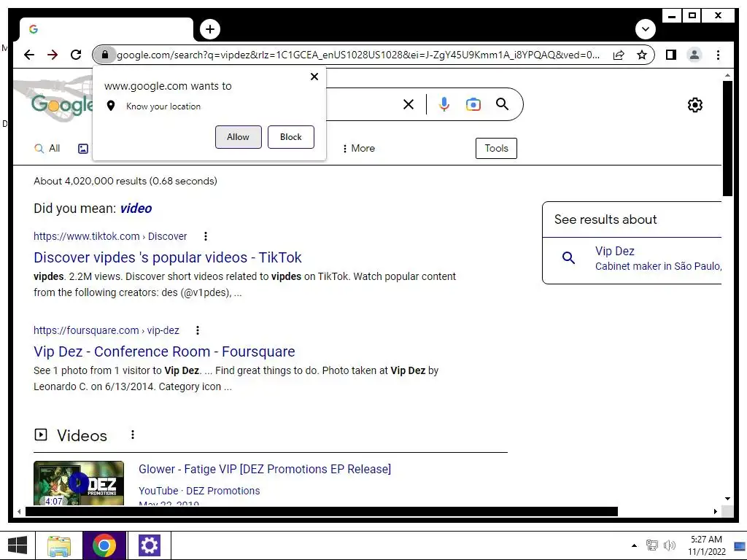
Task: Search by image with the camera icon
Action: [x=473, y=104]
